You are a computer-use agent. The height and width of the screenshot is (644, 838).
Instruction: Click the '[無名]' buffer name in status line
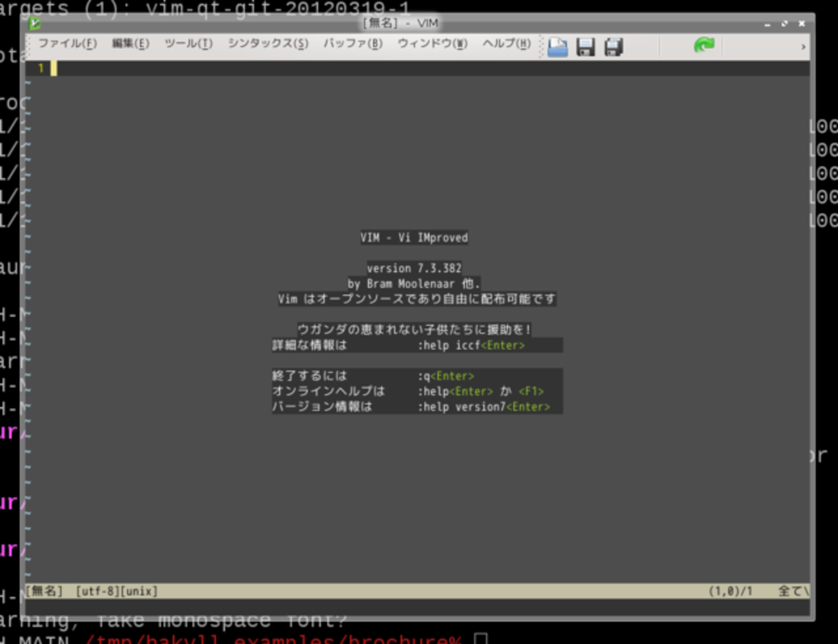44,591
